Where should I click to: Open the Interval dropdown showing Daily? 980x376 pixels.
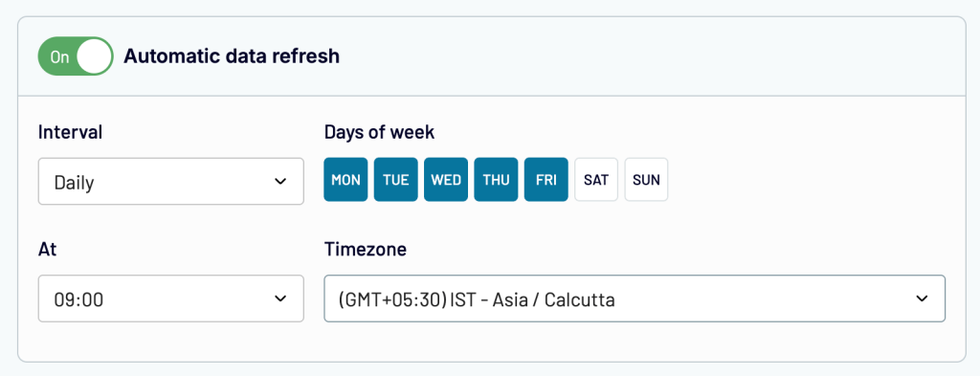(x=170, y=181)
